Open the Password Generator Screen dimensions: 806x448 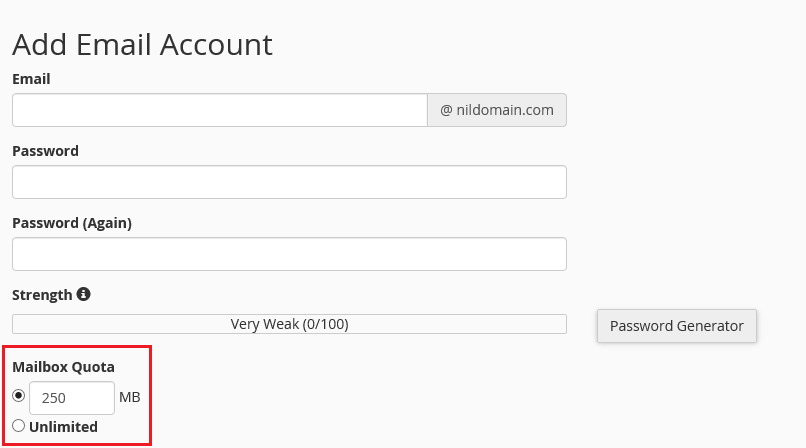click(677, 326)
